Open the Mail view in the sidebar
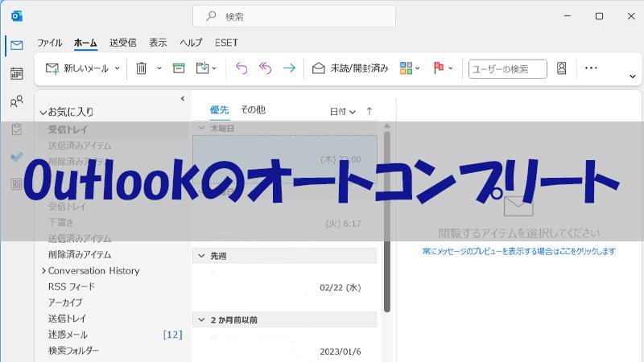 tap(16, 45)
